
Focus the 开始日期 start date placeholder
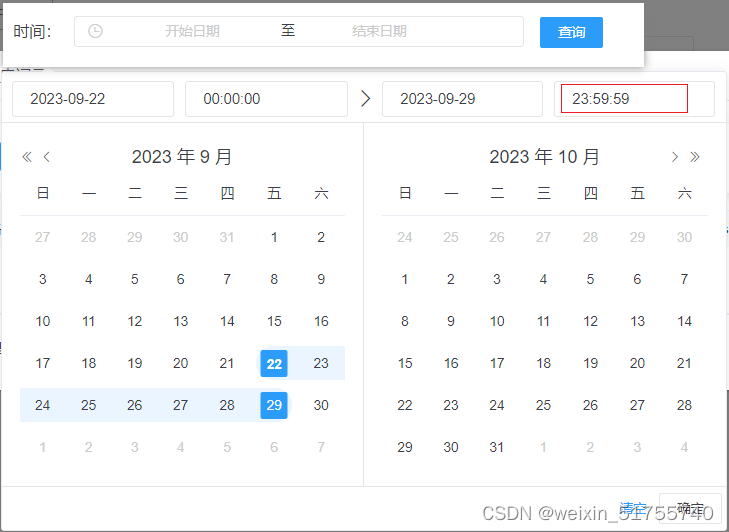(192, 31)
